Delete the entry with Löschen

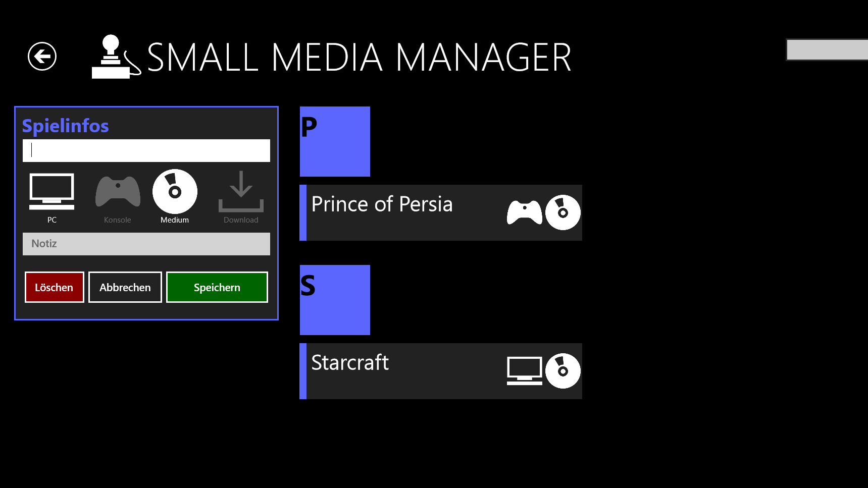(x=55, y=287)
